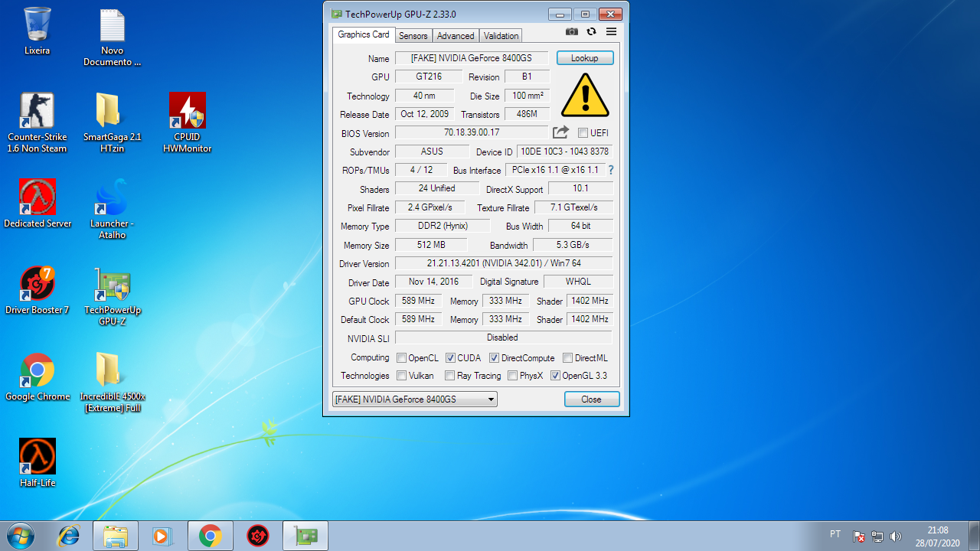Click the Action Center flag tray icon
980x551 pixels.
pos(859,536)
